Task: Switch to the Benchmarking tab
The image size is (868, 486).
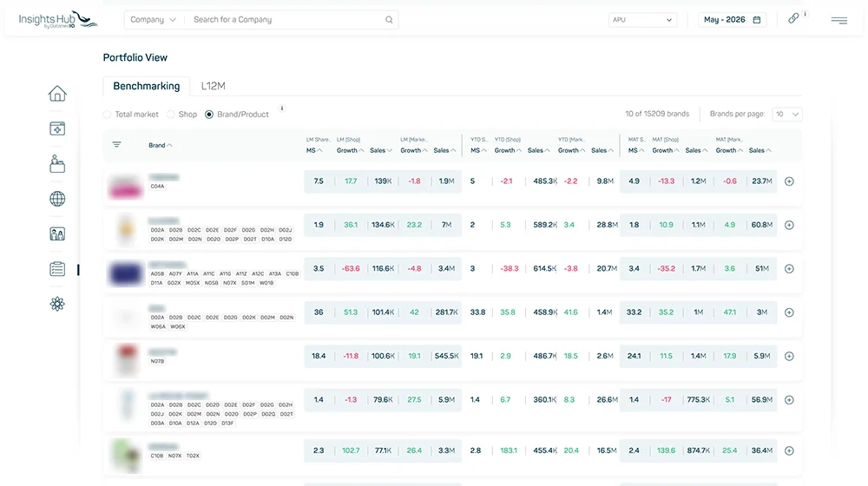Action: click(x=147, y=86)
